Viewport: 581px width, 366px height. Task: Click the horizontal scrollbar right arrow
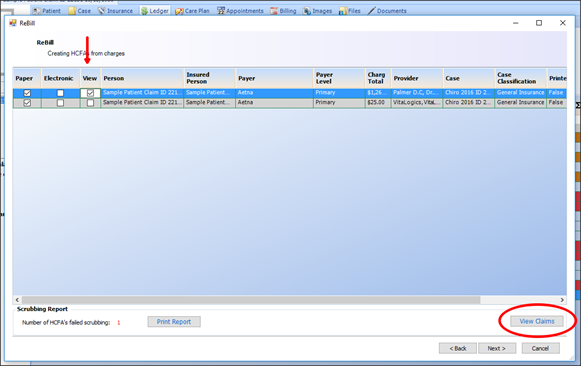562,300
